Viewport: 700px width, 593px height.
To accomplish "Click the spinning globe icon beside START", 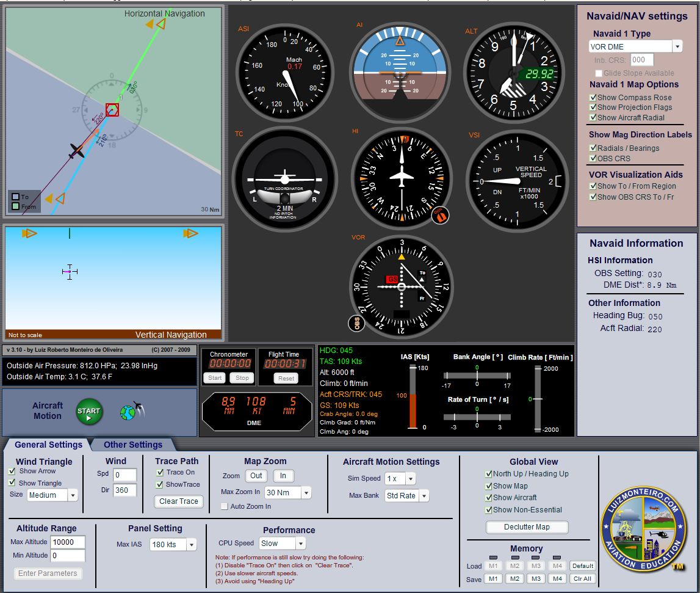I will [128, 412].
